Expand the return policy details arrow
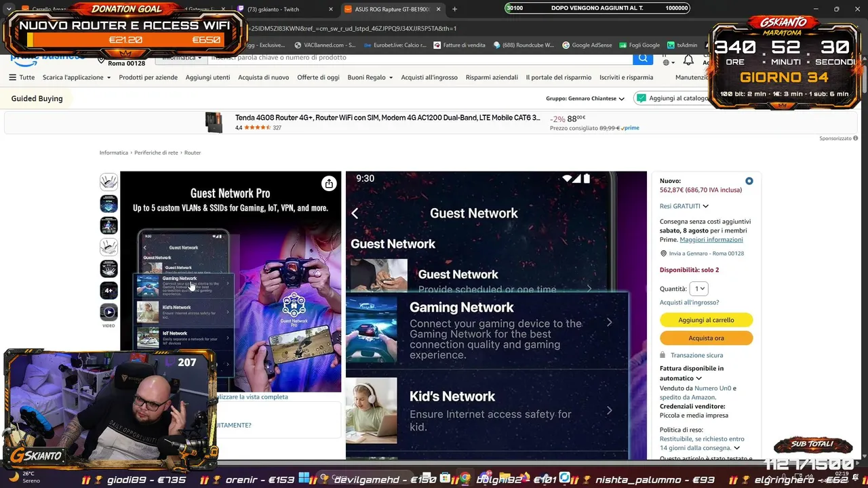868x488 pixels. coord(736,448)
